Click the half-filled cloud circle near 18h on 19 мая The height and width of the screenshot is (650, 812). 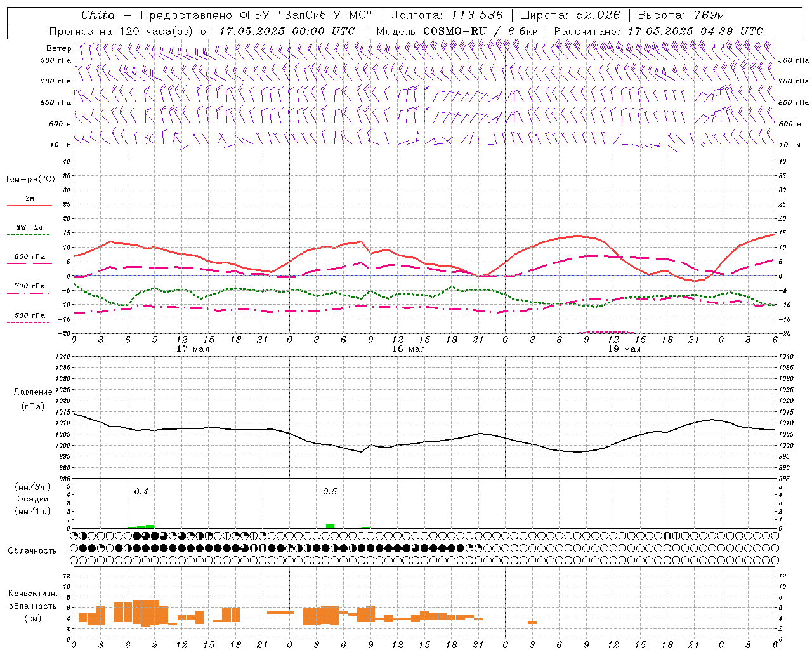(667, 536)
